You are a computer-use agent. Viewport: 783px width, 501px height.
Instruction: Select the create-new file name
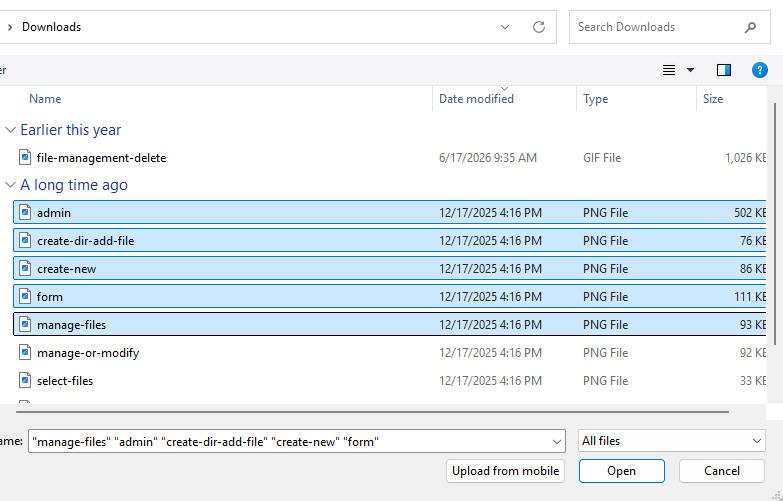[66, 269]
